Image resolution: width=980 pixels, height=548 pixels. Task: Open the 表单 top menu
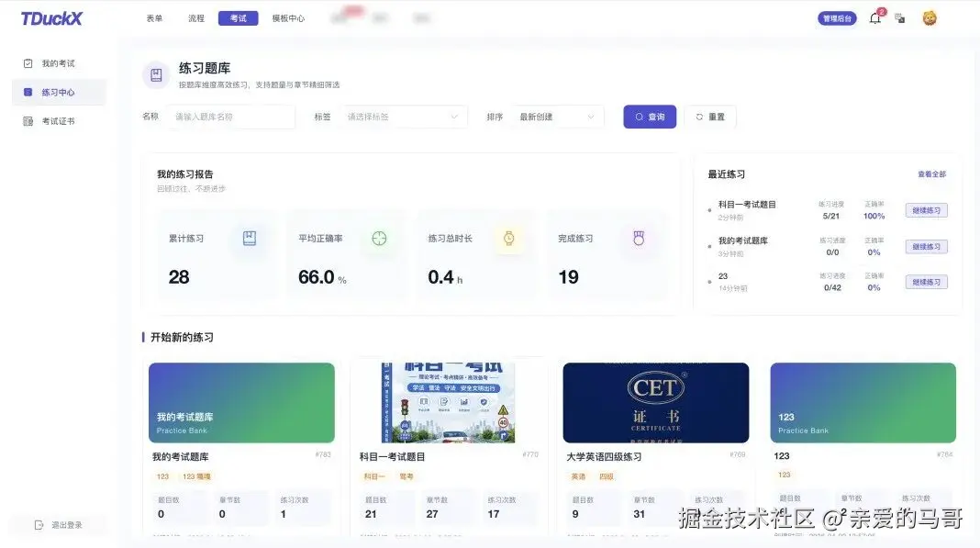154,18
